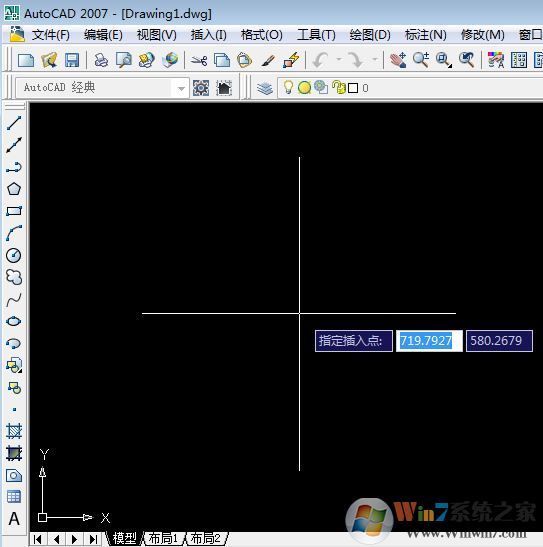
Task: Select the Gradient tool
Action: pos(14,453)
